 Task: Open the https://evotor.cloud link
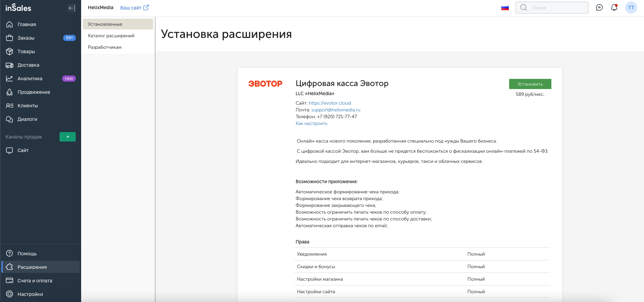(x=330, y=103)
